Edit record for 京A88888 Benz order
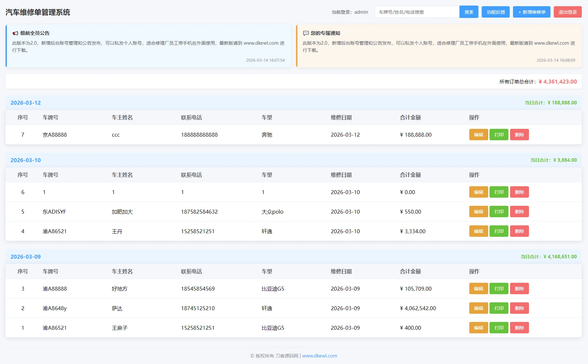 (x=478, y=134)
